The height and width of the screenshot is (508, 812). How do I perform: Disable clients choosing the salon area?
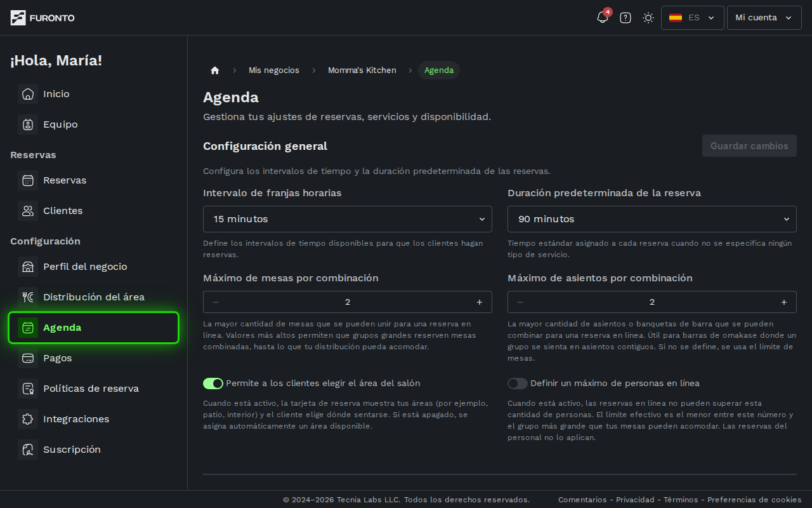click(x=213, y=384)
